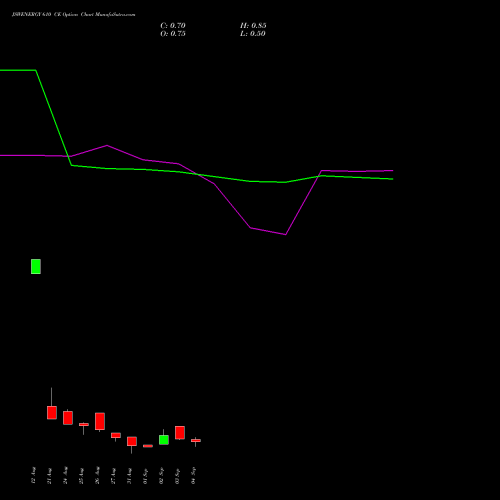This screenshot has height=500, width=500.
Task: Click the isolated green candle high on the left
Action: (x=36, y=267)
